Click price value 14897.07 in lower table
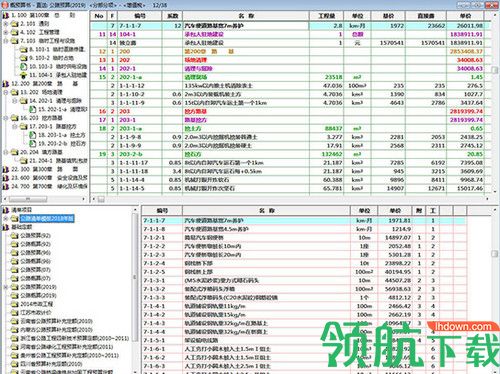The image size is (500, 374). tap(397, 238)
